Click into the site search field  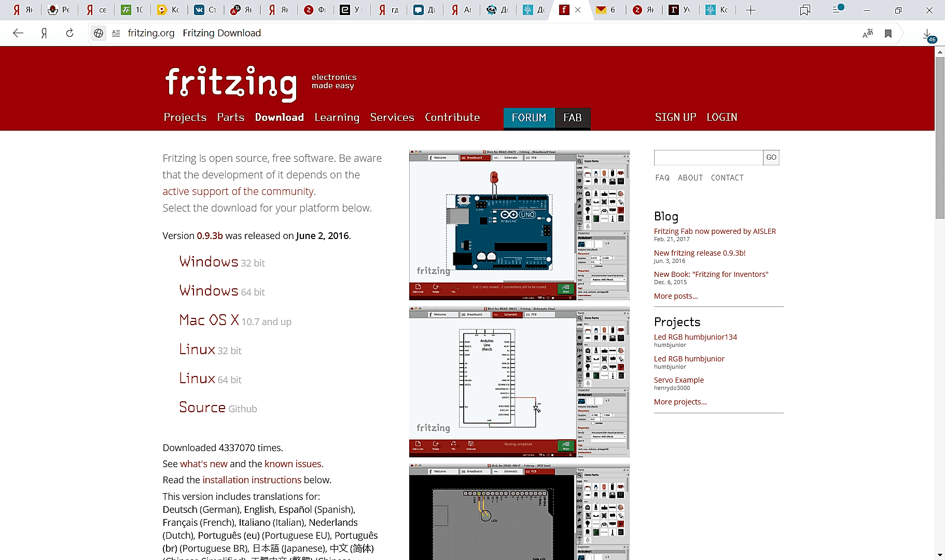pos(708,158)
